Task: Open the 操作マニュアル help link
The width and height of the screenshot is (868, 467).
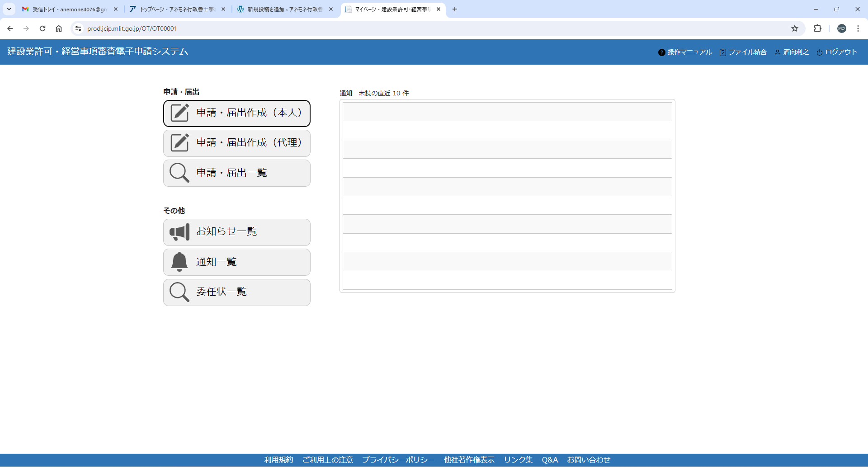Action: [685, 52]
